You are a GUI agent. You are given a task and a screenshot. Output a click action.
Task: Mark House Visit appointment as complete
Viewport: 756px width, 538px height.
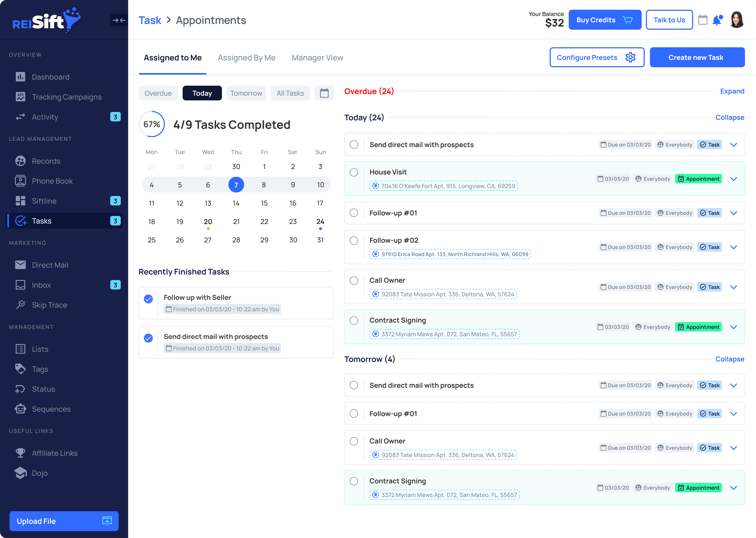(354, 172)
